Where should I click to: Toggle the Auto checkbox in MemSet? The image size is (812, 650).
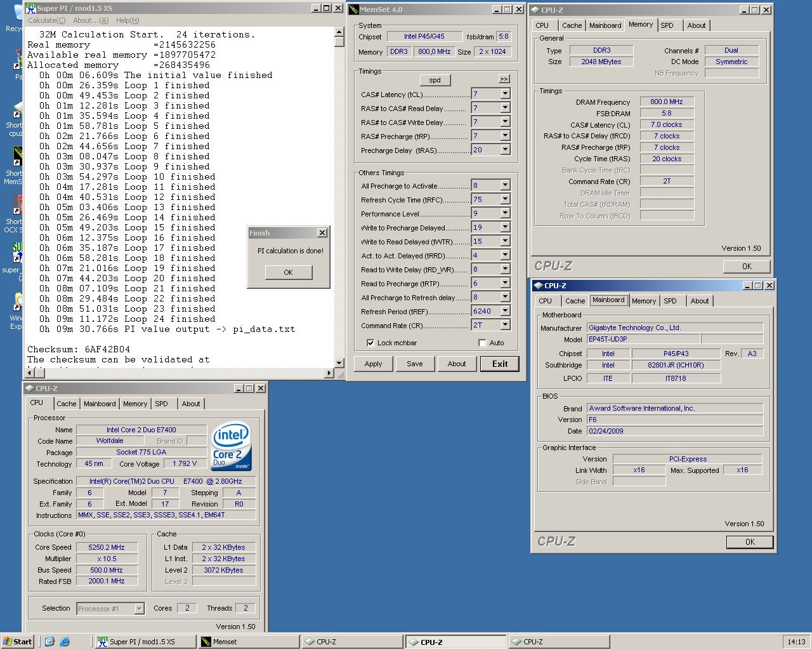coord(482,343)
